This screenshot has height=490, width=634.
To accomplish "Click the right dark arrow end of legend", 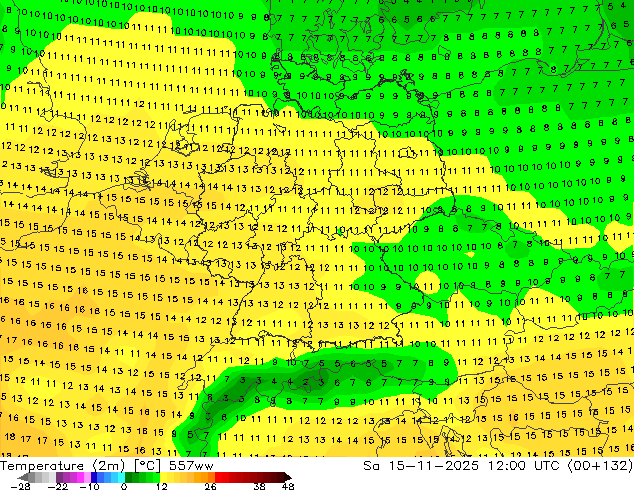I will point(288,477).
